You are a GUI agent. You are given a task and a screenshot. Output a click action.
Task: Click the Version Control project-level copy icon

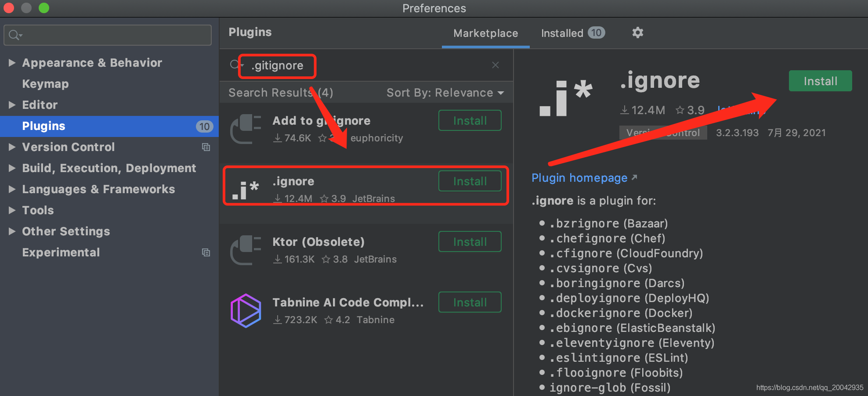[x=206, y=147]
